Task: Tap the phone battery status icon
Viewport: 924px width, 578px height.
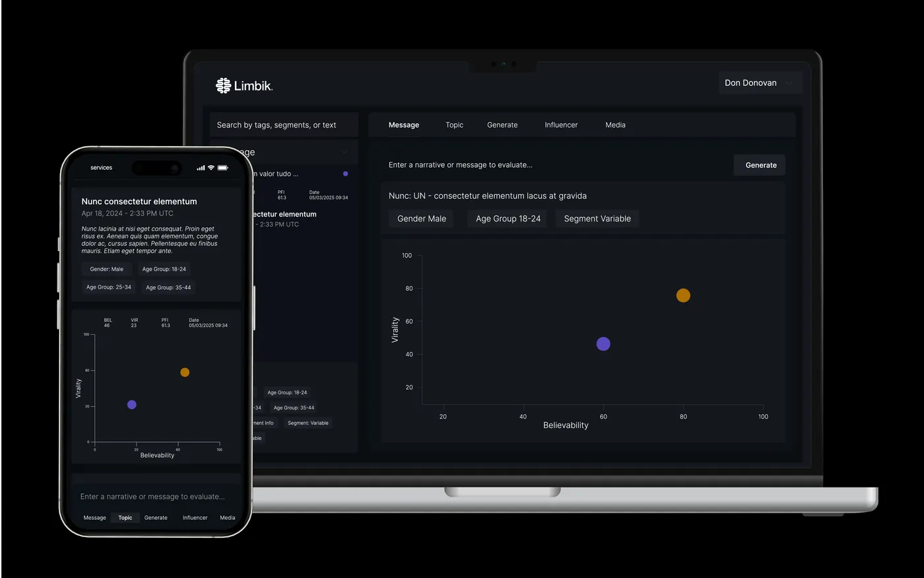Action: (222, 168)
